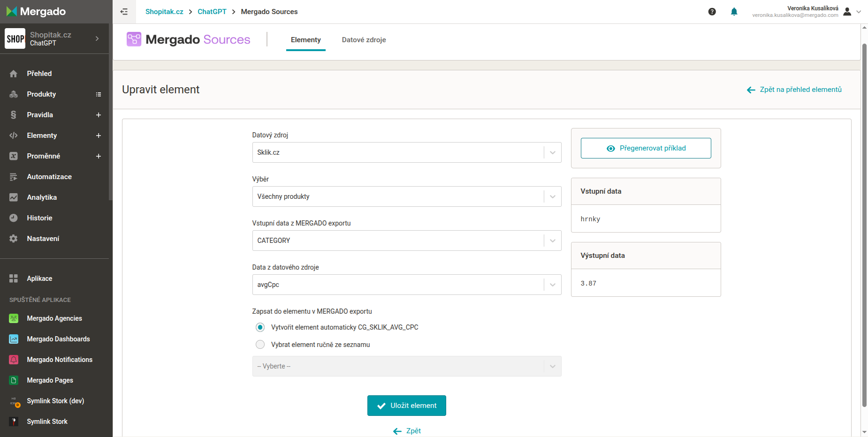868x437 pixels.
Task: Switch to the Elementy tab
Action: (306, 40)
